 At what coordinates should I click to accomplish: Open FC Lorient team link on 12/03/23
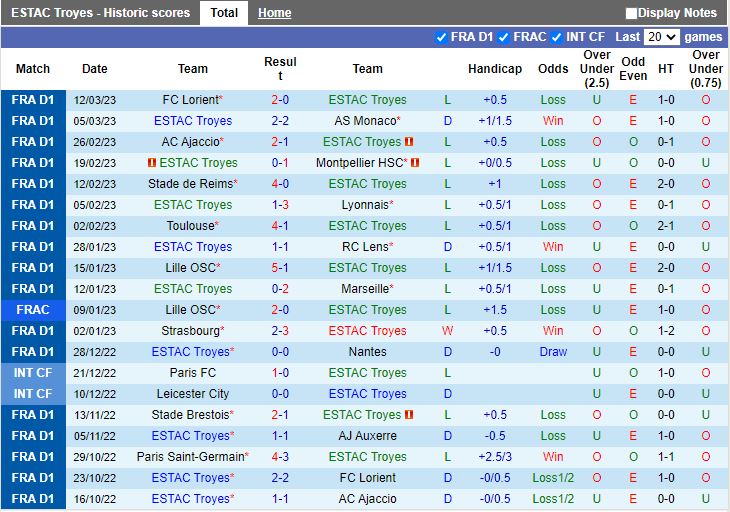coord(191,100)
